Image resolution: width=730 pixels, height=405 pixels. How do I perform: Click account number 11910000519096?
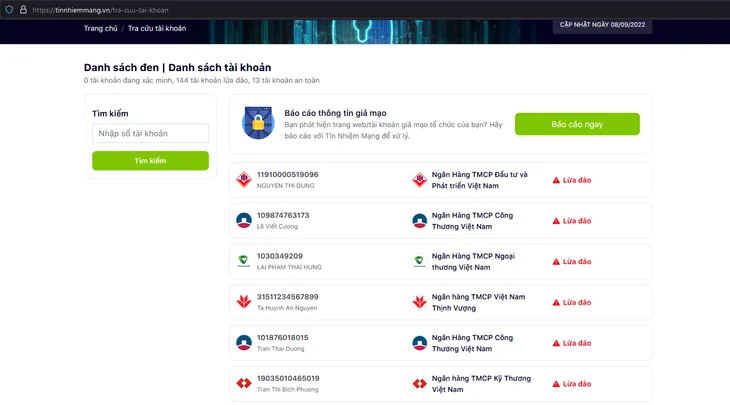[288, 175]
